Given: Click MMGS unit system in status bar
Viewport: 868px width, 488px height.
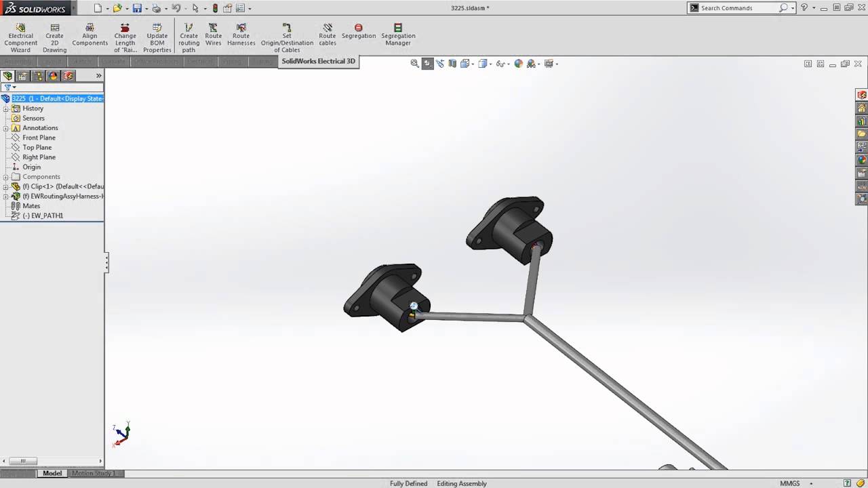Looking at the screenshot, I should (x=789, y=483).
